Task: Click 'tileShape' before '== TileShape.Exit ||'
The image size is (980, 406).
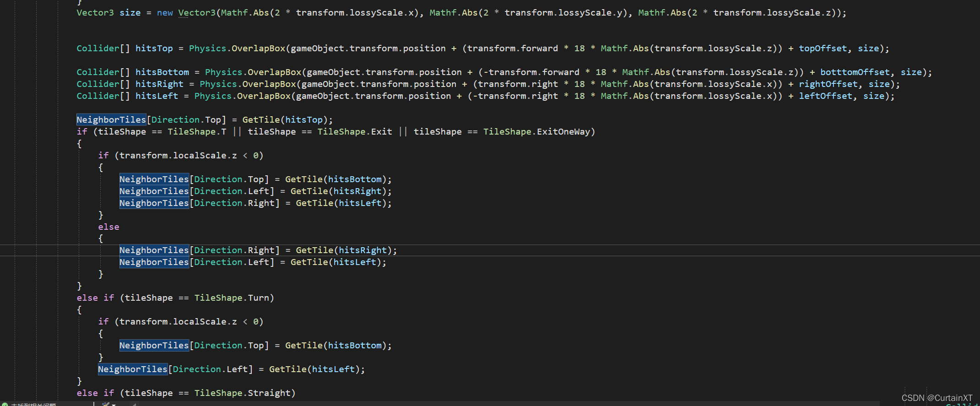Action: click(272, 132)
